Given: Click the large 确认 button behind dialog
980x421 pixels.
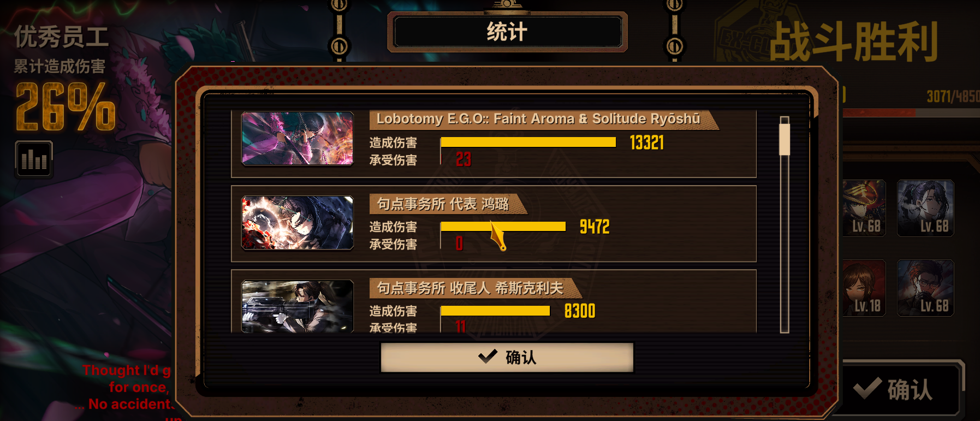Looking at the screenshot, I should (x=901, y=389).
